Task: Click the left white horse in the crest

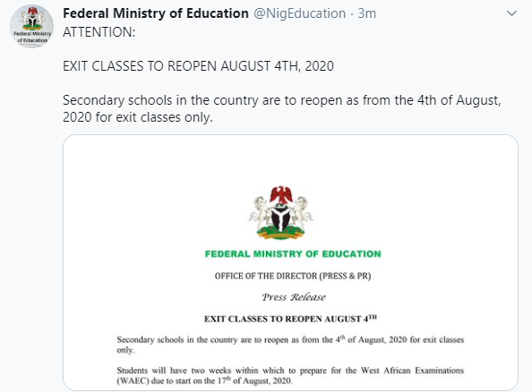Action: coord(259,213)
